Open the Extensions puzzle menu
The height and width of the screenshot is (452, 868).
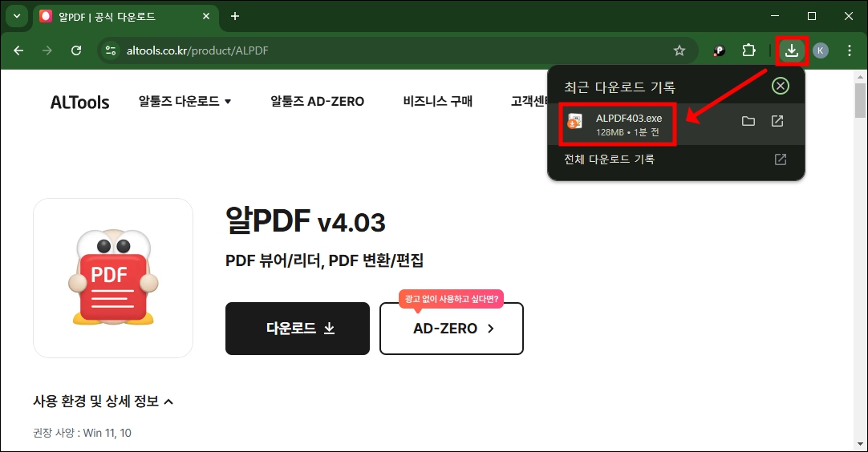tap(748, 51)
